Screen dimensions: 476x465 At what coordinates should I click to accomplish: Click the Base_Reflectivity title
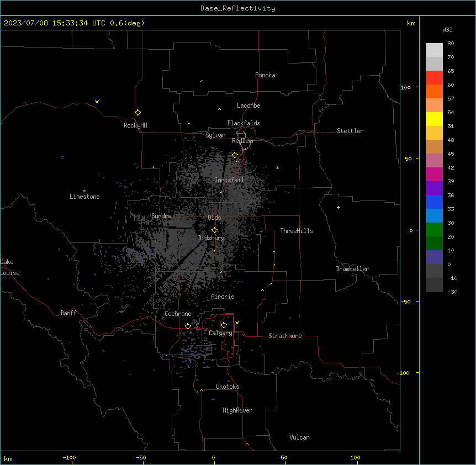238,8
